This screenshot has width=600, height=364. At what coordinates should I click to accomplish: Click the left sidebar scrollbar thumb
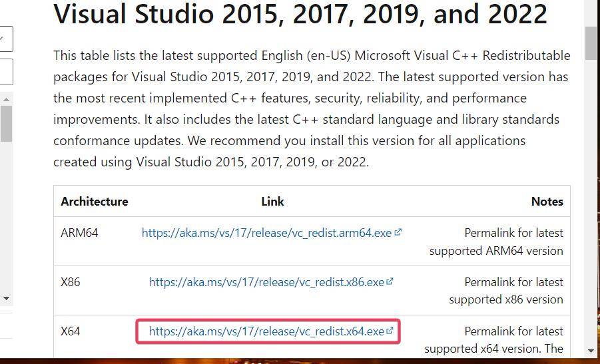tap(6, 124)
